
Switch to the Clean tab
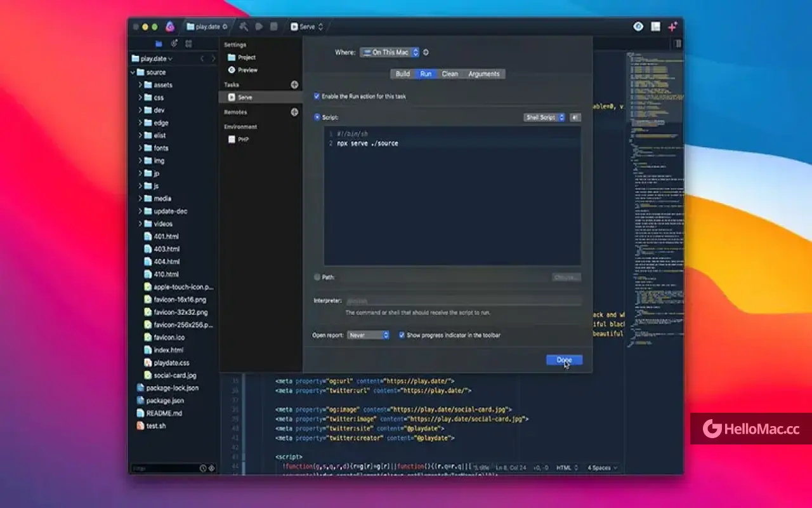coord(450,74)
